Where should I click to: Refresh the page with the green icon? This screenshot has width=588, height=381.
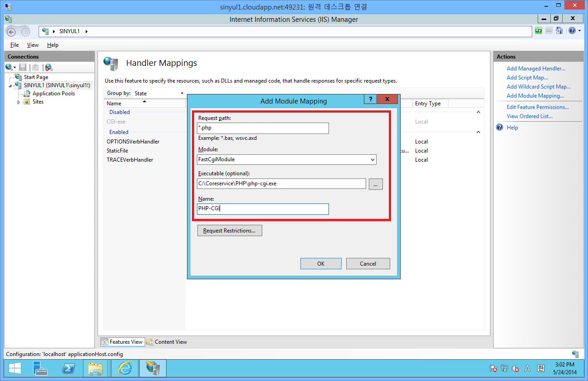(x=539, y=31)
